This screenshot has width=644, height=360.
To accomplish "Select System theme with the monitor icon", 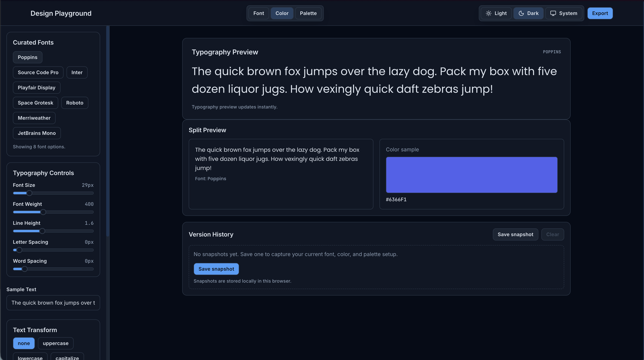I will tap(564, 13).
